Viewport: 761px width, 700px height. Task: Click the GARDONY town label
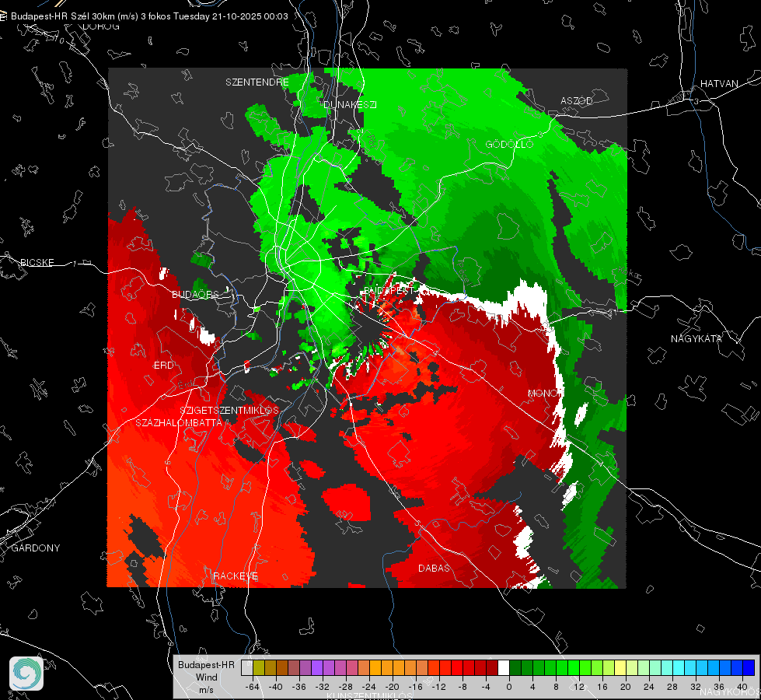point(36,548)
